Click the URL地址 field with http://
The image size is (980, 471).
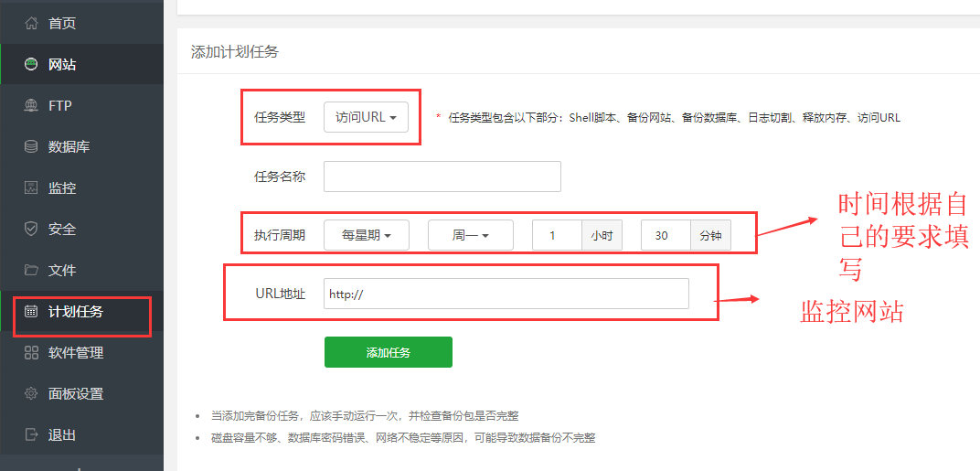pos(506,294)
